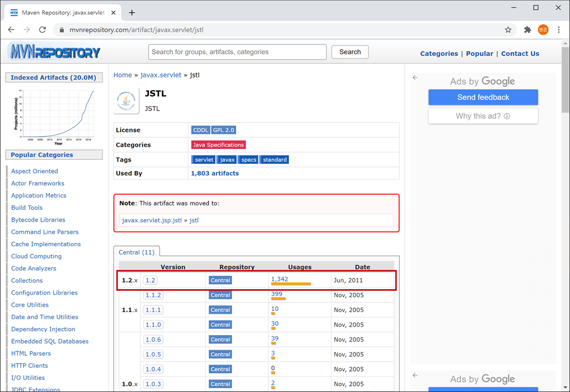This screenshot has width=570, height=392.
Task: Click the browser forward arrow
Action: tap(27, 30)
